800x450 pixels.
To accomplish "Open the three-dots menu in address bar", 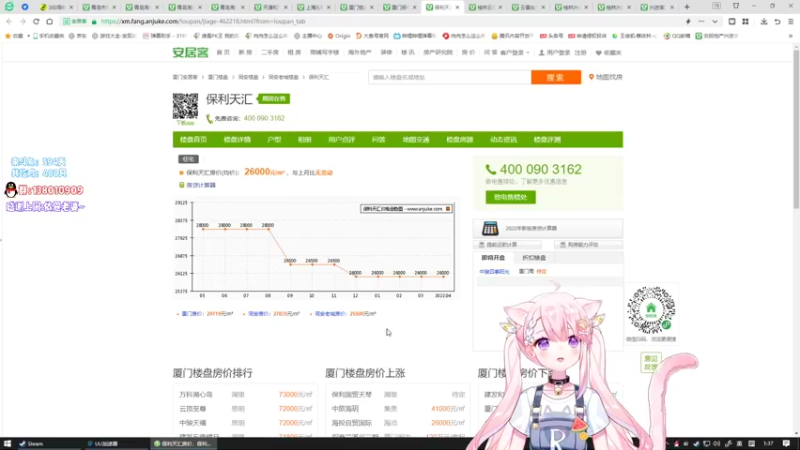I will point(701,21).
